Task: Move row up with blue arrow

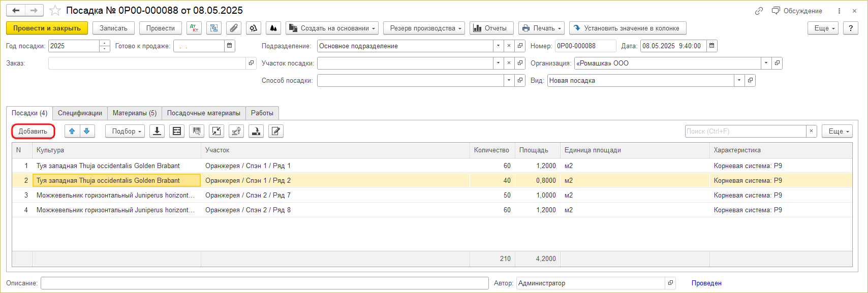Action: tap(72, 132)
